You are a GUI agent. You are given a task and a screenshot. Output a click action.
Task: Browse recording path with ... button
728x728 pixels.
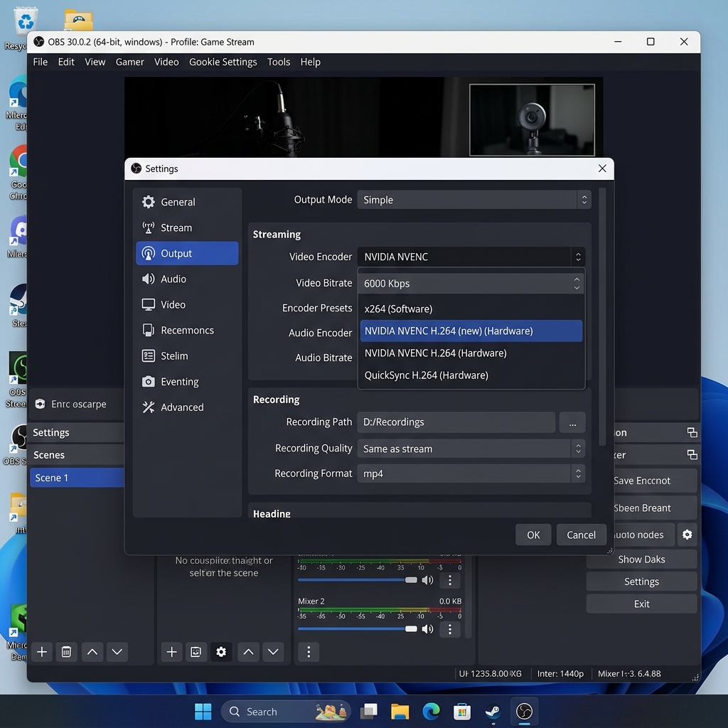coord(572,422)
